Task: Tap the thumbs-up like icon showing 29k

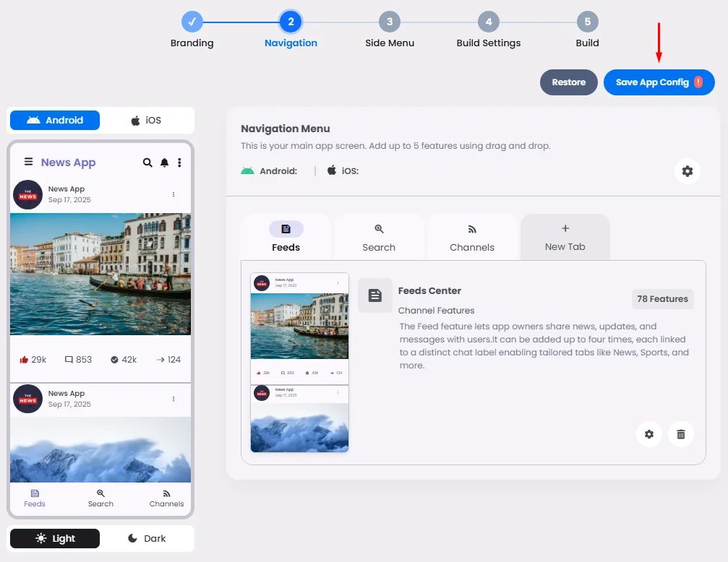Action: pyautogui.click(x=24, y=360)
